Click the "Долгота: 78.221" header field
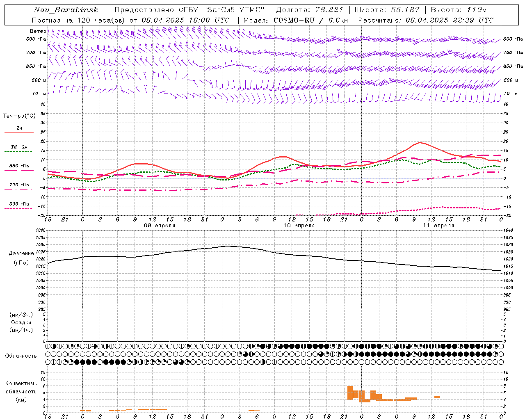Image resolution: width=525 pixels, height=420 pixels. (309, 10)
